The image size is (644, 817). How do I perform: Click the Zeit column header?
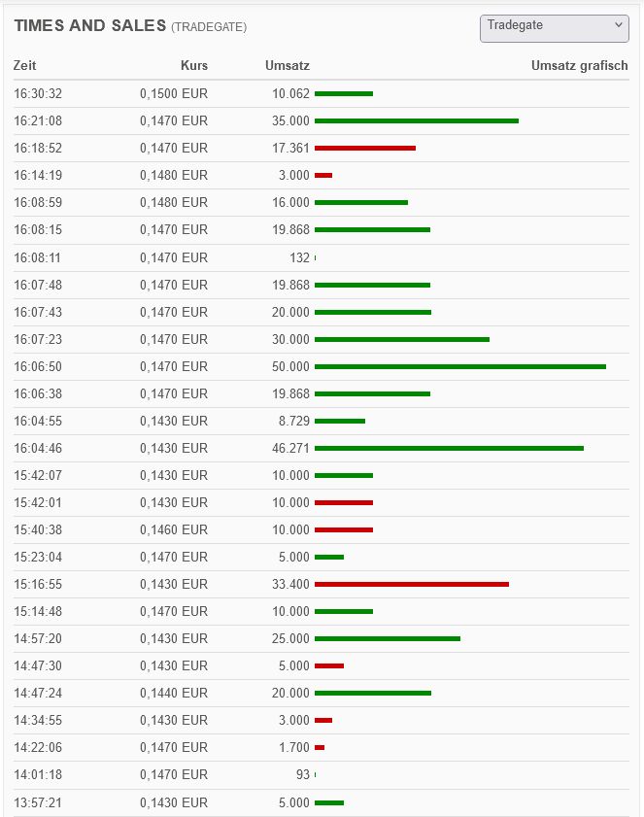[24, 66]
